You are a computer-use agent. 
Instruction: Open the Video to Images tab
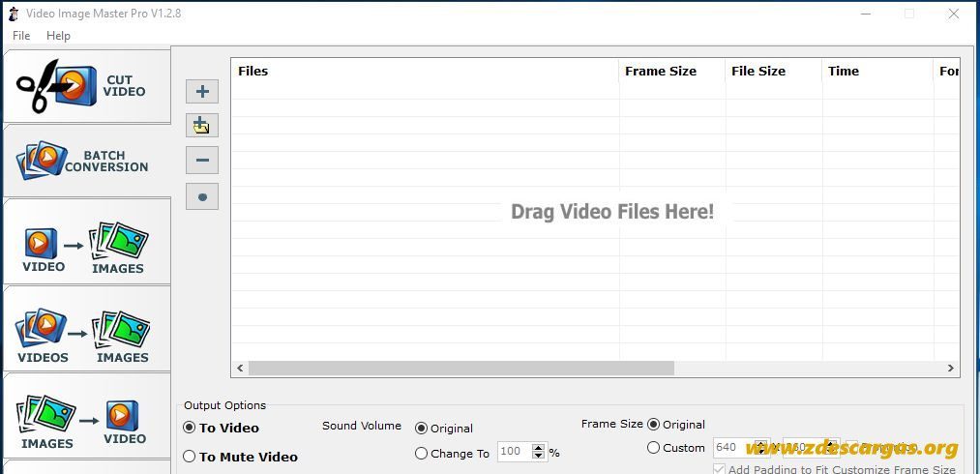point(87,242)
